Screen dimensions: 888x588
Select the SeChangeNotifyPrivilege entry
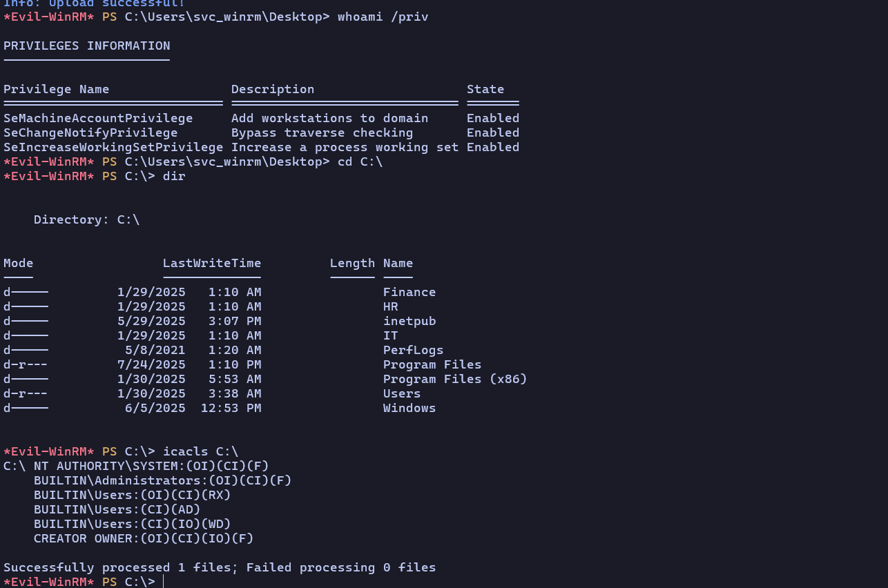tap(90, 133)
